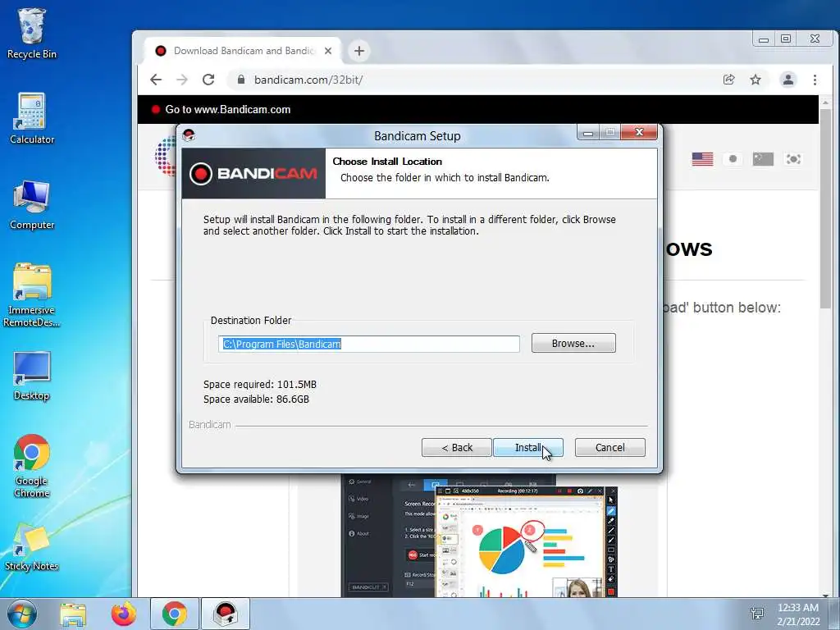This screenshot has height=630, width=840.
Task: Open the Sticky Notes desktop shortcut
Action: [x=32, y=546]
